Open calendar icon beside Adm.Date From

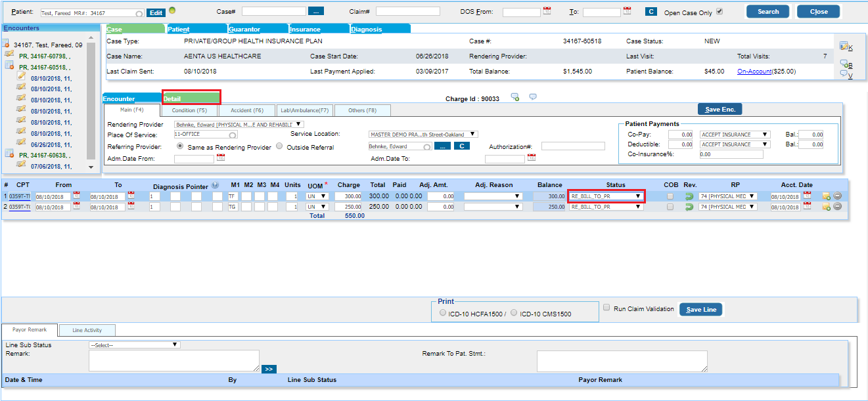pyautogui.click(x=220, y=158)
